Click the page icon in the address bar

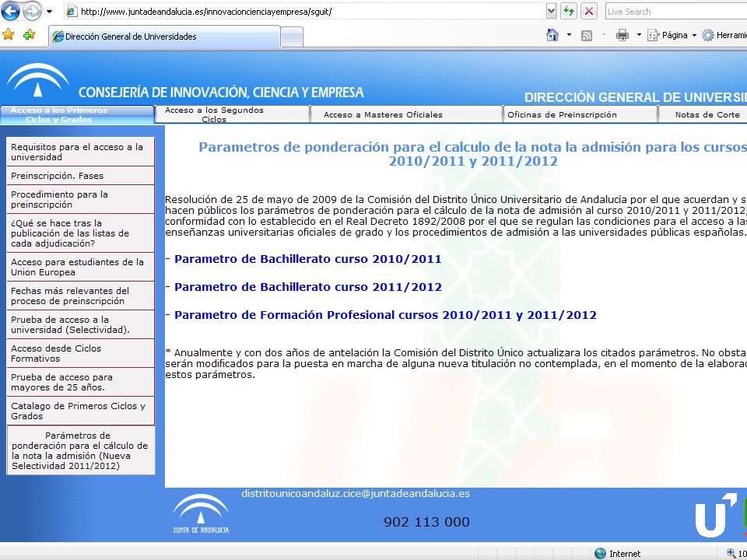(x=72, y=12)
